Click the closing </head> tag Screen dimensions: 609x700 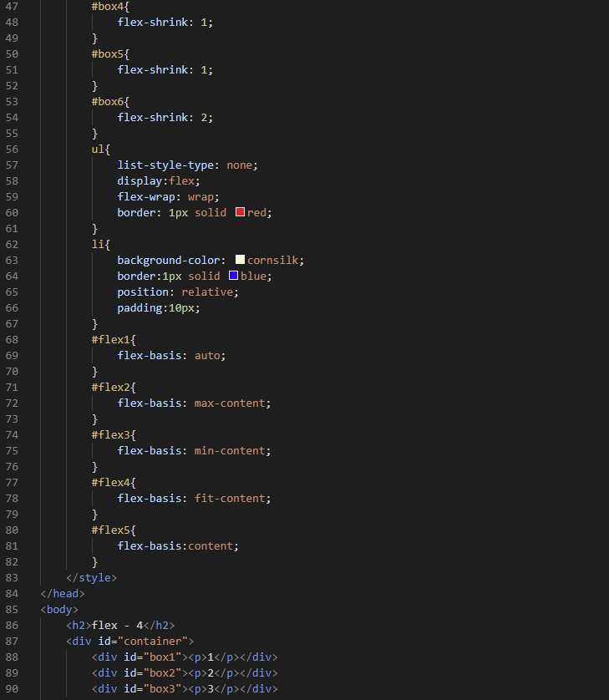pyautogui.click(x=63, y=594)
